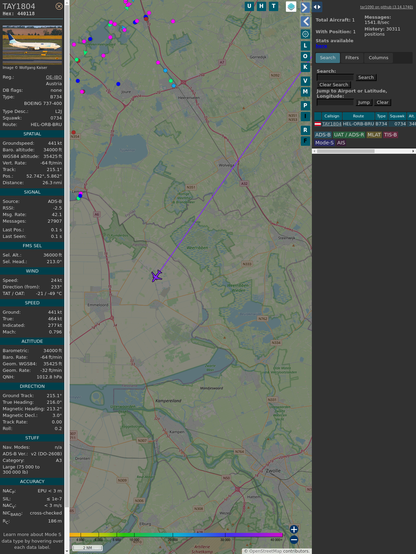Click the DIRECTION section header

coord(32,386)
